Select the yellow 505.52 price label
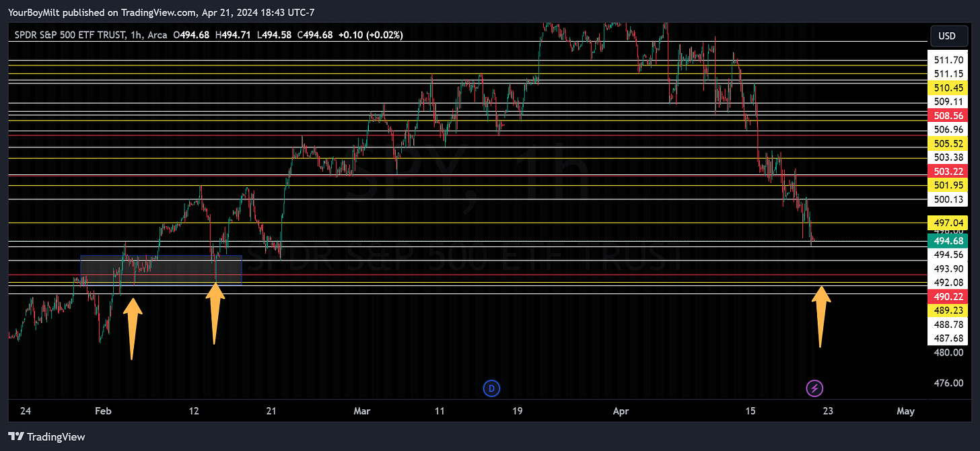This screenshot has height=451, width=980. (x=949, y=143)
